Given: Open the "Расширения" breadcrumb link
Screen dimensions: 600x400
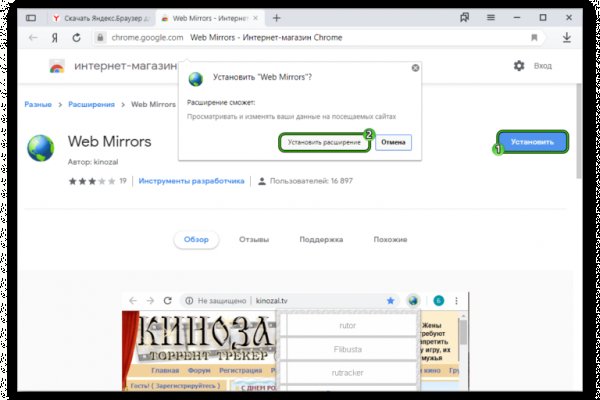Looking at the screenshot, I should tap(97, 103).
